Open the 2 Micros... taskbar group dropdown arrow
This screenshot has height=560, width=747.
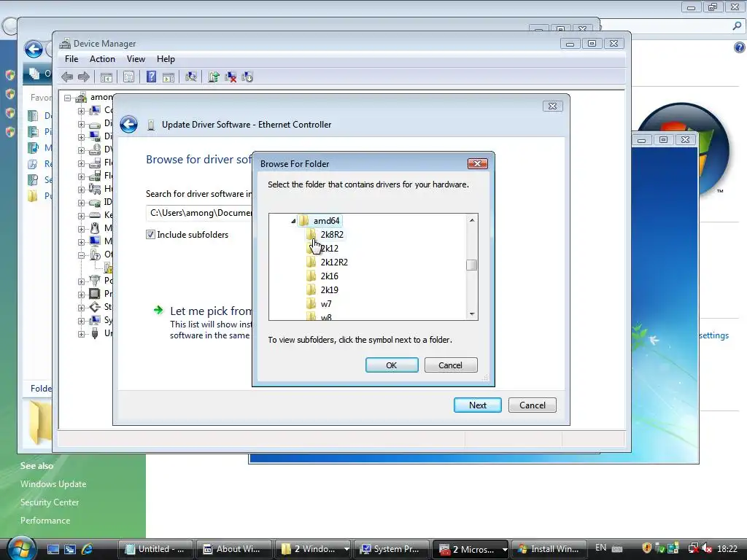[x=505, y=549]
